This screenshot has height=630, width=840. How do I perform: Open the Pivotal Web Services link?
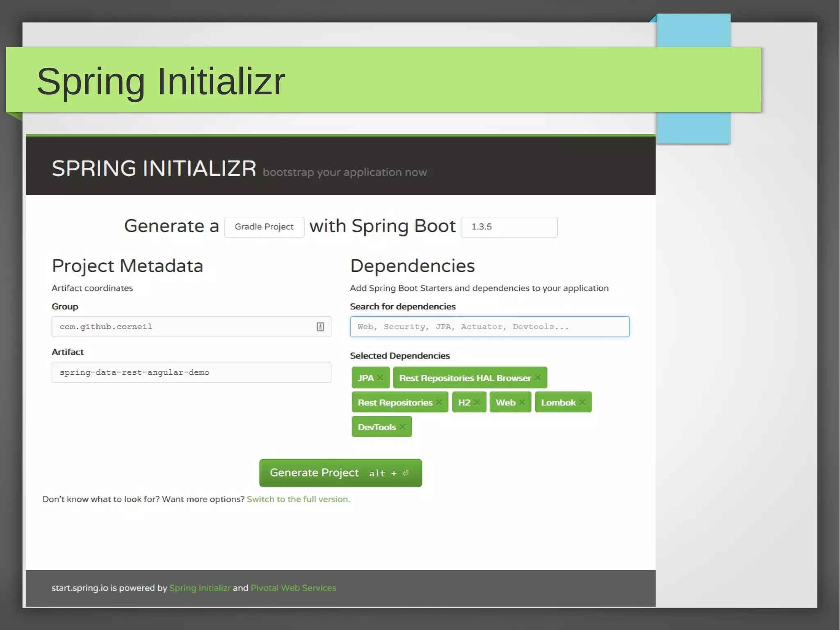293,588
